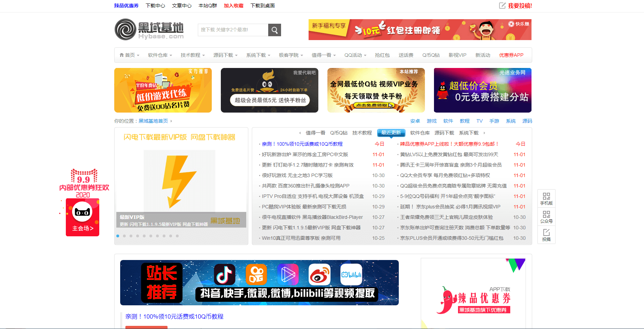Image resolution: width=644 pixels, height=329 pixels.
Task: Switch to the 技术教程 tab
Action: click(x=362, y=133)
